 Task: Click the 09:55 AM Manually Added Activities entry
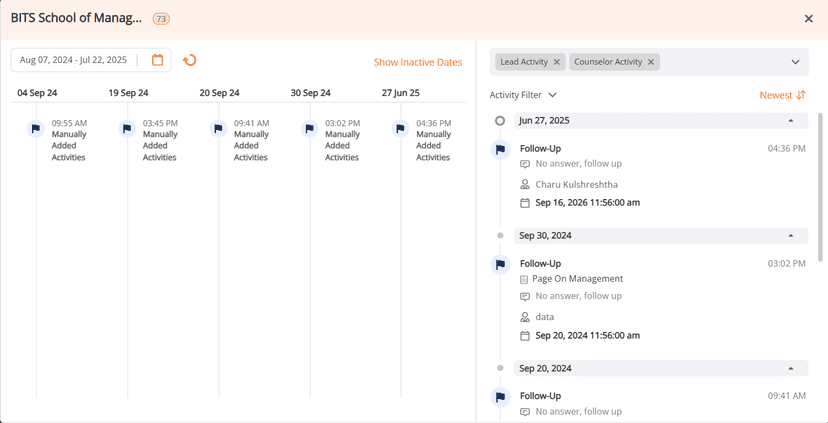(69, 140)
